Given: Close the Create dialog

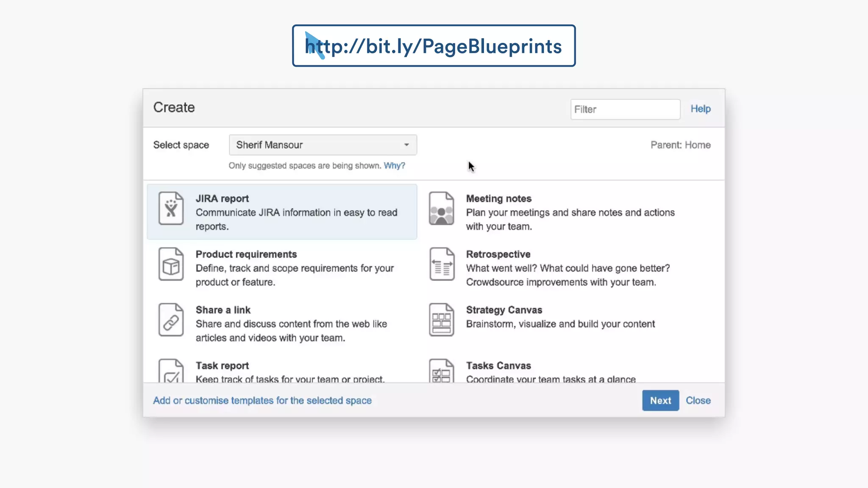Looking at the screenshot, I should coord(698,400).
